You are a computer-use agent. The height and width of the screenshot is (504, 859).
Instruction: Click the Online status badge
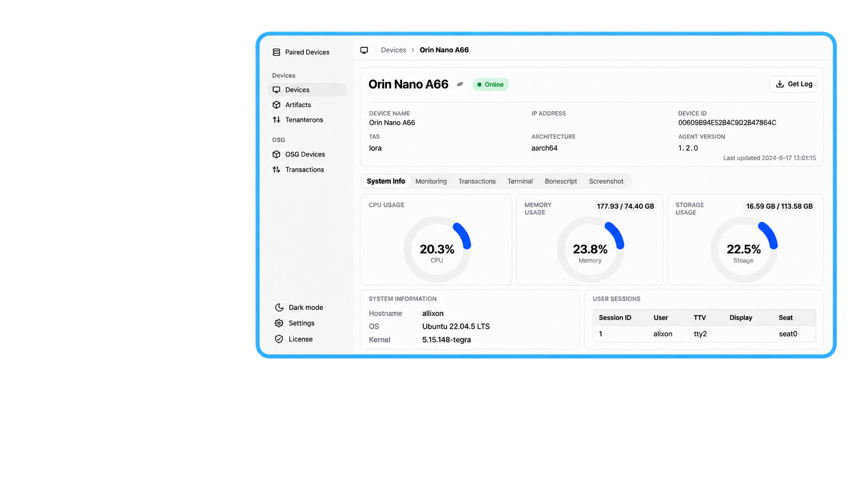(490, 85)
